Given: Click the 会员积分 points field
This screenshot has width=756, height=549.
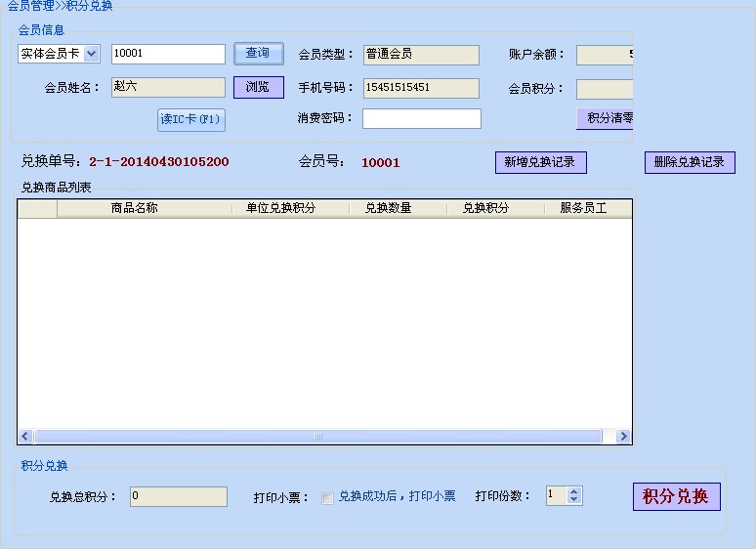Looking at the screenshot, I should point(605,89).
